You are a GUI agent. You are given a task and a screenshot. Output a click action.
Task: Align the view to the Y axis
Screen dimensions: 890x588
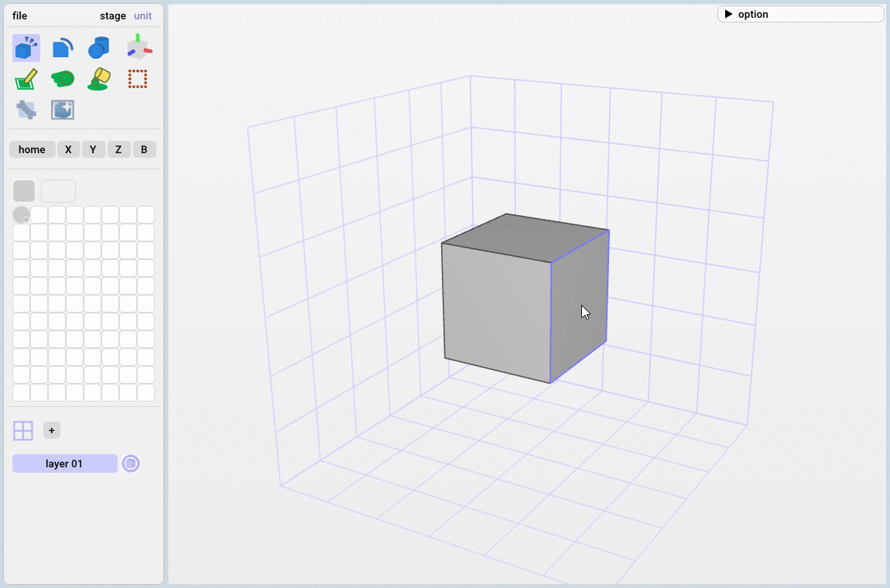click(93, 150)
